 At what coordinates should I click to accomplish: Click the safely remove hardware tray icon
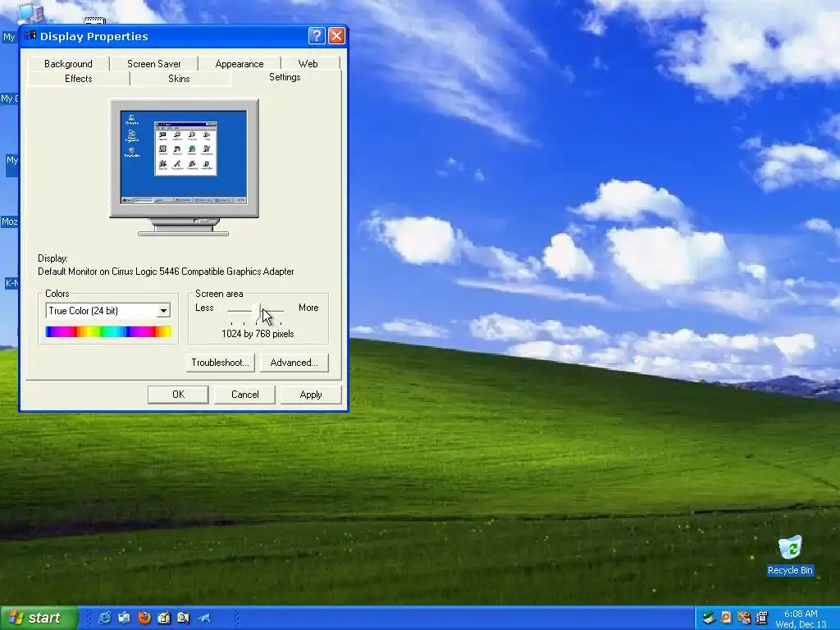tap(709, 618)
